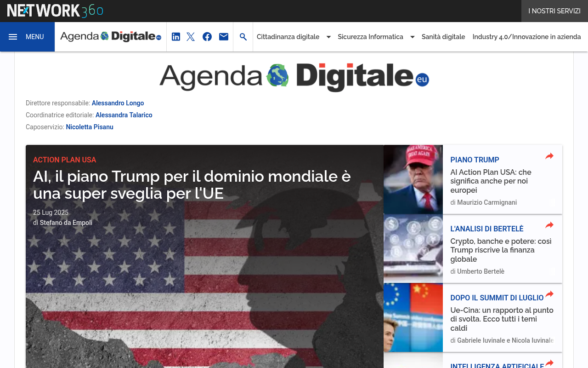Image resolution: width=588 pixels, height=368 pixels.
Task: Click the Agenda Digitale navbar logo
Action: click(111, 37)
